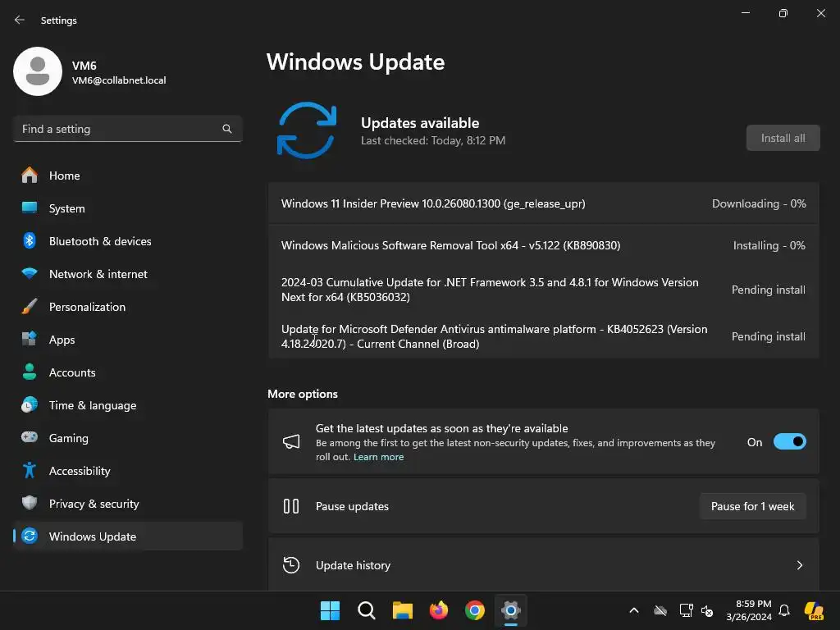Click the Pause updates label
The width and height of the screenshot is (840, 630).
352,506
